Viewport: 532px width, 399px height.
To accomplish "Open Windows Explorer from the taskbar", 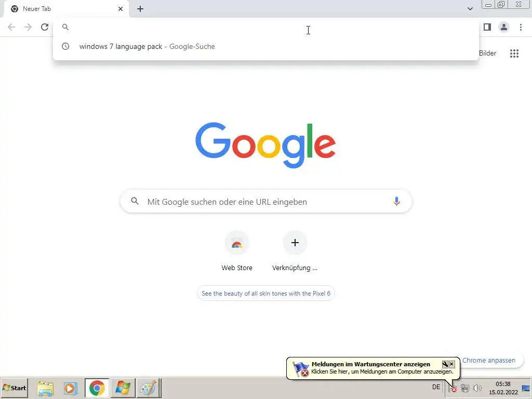I will coord(45,389).
